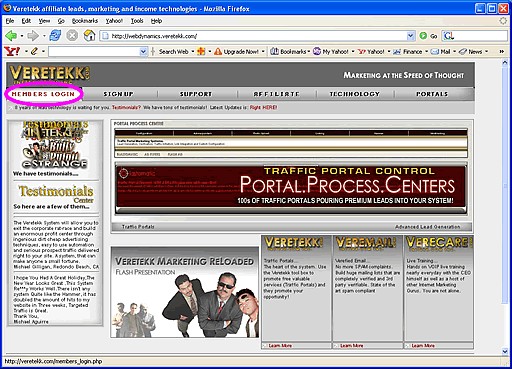Click the Stop loading icon
This screenshot has width=512, height=369.
[72, 35]
